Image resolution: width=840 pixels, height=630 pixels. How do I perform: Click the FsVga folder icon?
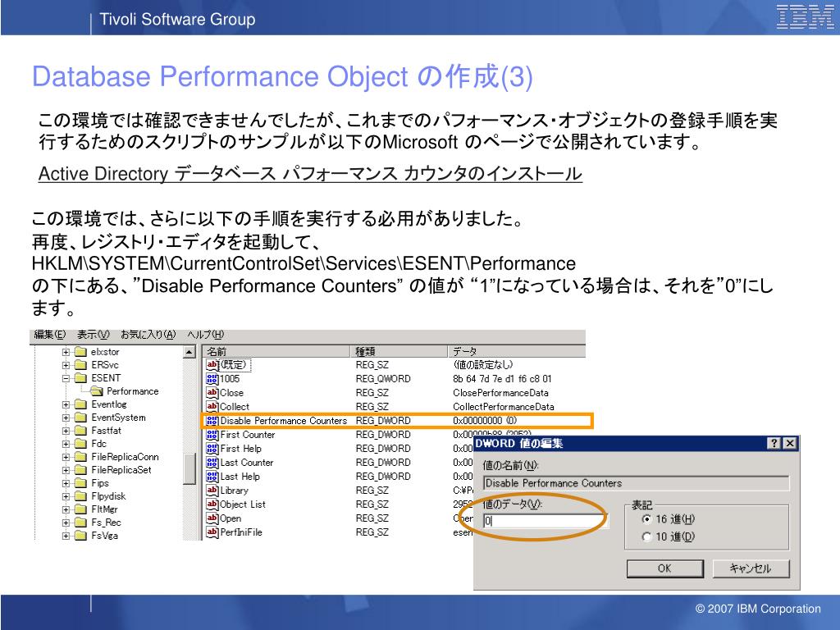click(81, 536)
